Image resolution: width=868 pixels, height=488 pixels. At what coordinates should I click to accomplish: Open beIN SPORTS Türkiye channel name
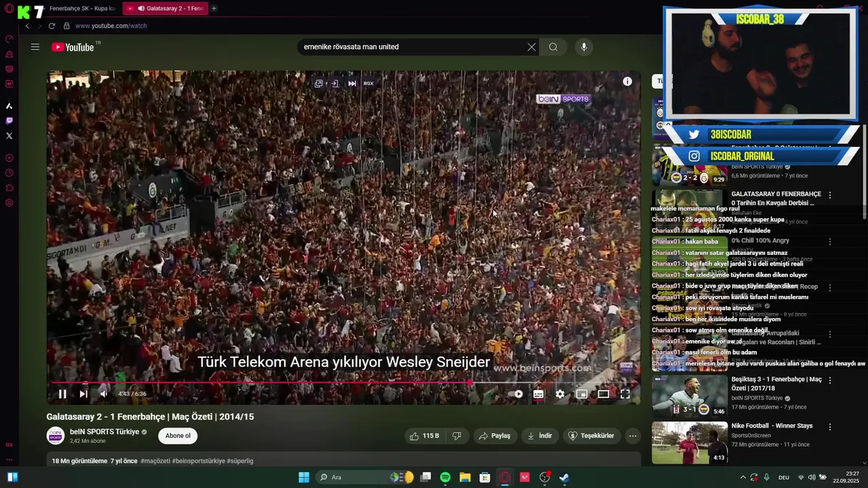[104, 432]
